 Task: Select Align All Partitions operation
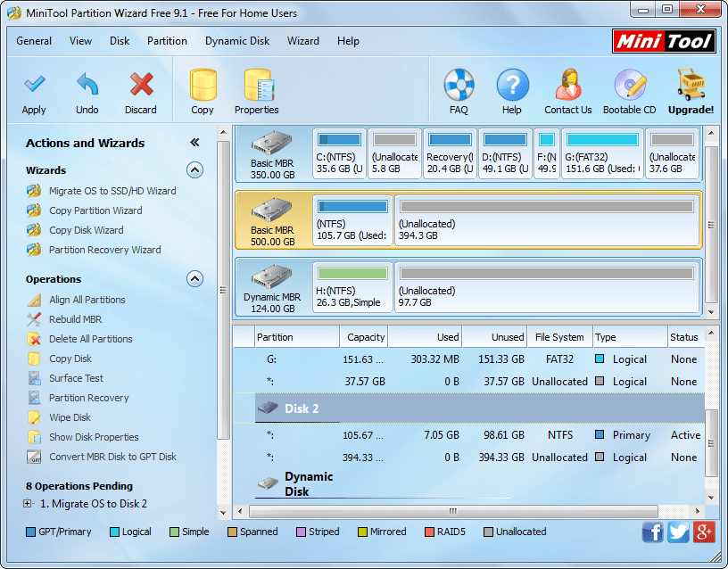[87, 300]
